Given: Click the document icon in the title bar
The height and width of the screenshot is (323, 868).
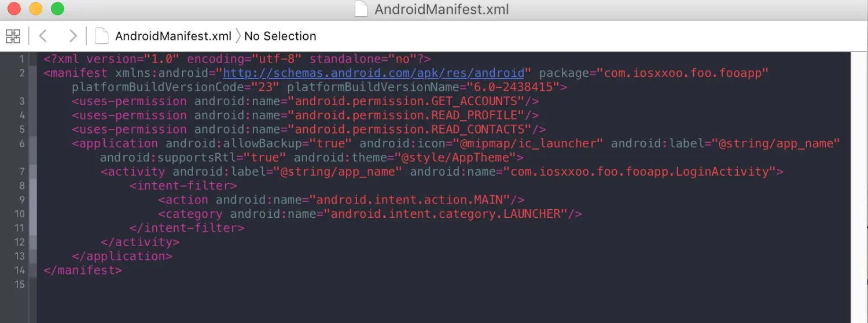Looking at the screenshot, I should (x=361, y=9).
